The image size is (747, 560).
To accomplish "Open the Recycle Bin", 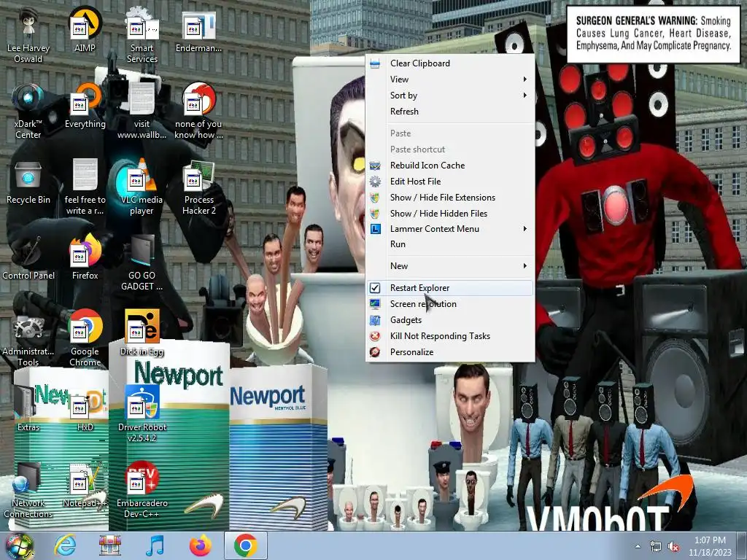I will pyautogui.click(x=28, y=182).
